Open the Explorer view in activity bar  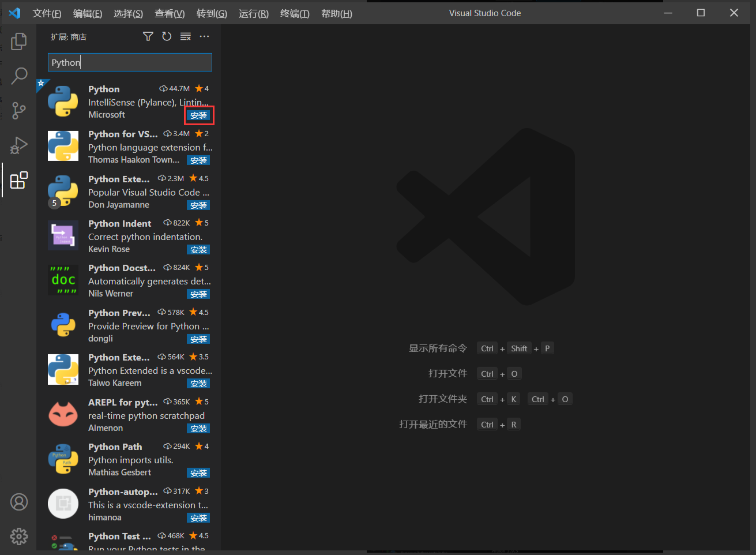pyautogui.click(x=19, y=42)
